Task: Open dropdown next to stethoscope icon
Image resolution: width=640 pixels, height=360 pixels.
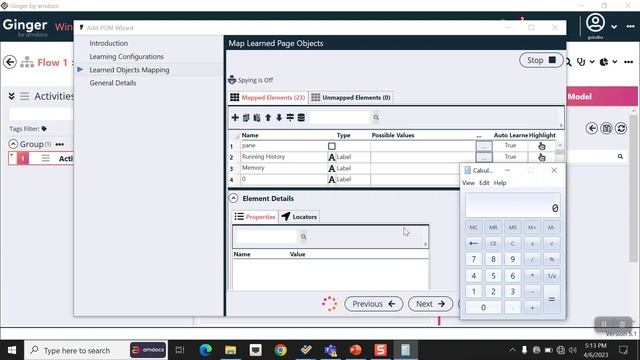Action: [592, 62]
